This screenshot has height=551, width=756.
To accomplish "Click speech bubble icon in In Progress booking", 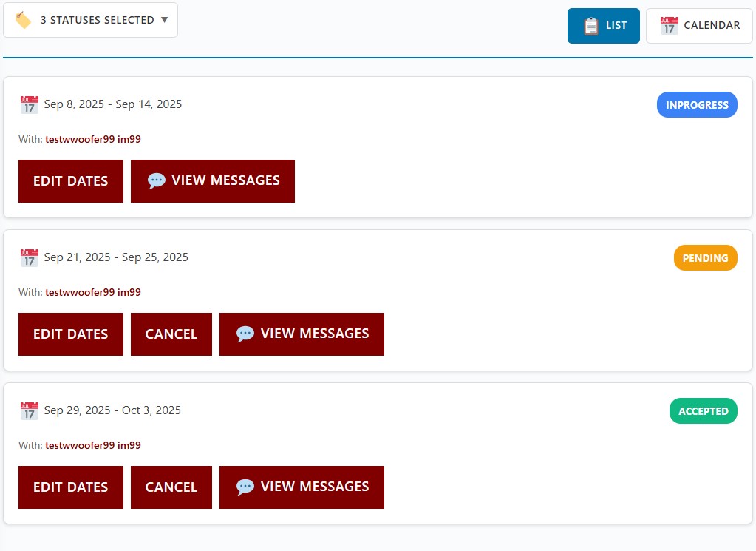I will coord(156,181).
